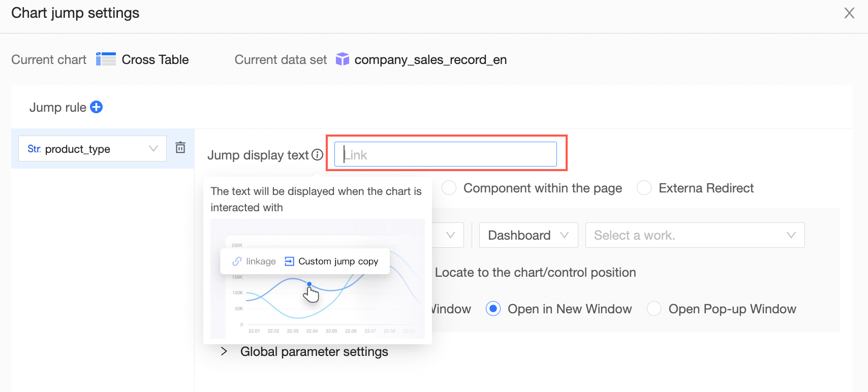868x392 pixels.
Task: Expand Global parameter settings section
Action: click(224, 351)
